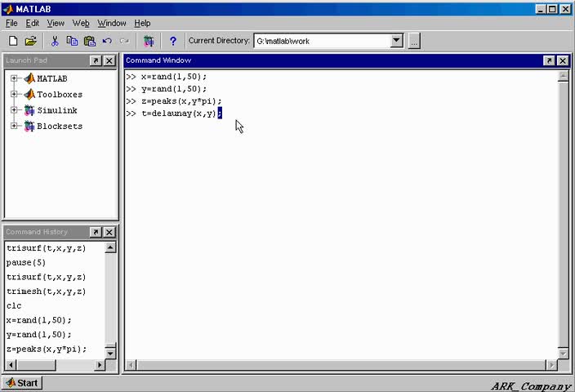Open a file using folder icon
The width and height of the screenshot is (575, 392).
coord(31,41)
